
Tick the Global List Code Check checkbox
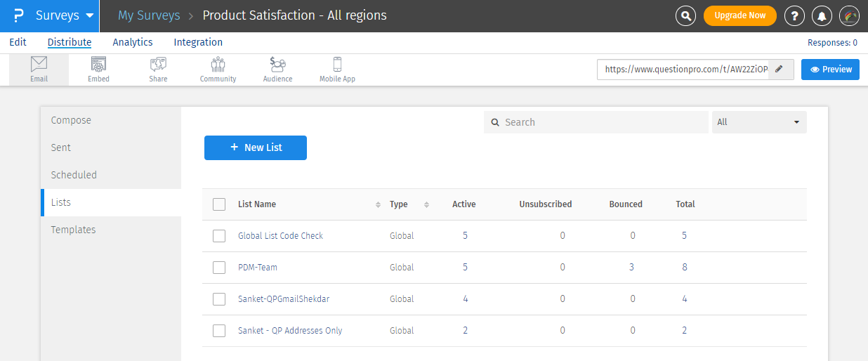point(219,236)
